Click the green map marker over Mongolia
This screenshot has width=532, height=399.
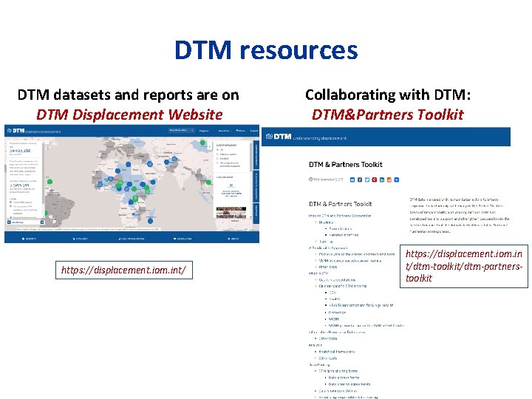click(x=202, y=143)
